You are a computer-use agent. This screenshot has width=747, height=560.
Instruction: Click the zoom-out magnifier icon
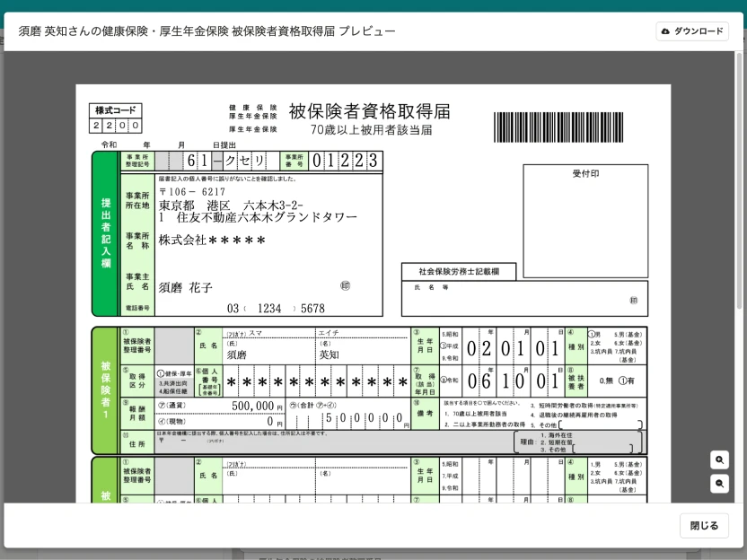tap(721, 484)
